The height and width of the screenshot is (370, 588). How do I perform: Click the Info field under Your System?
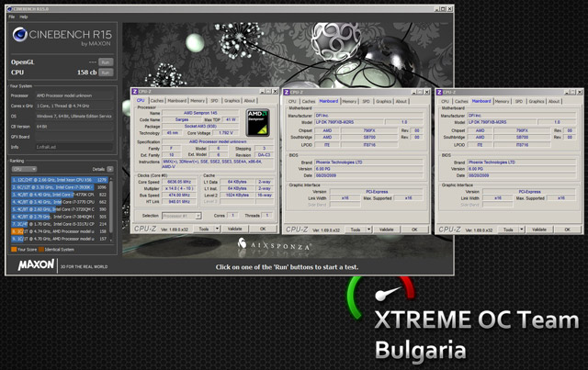pos(74,147)
